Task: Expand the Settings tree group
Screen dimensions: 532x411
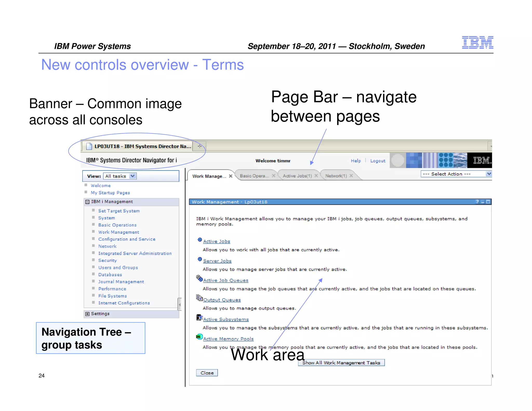Action: pos(88,314)
